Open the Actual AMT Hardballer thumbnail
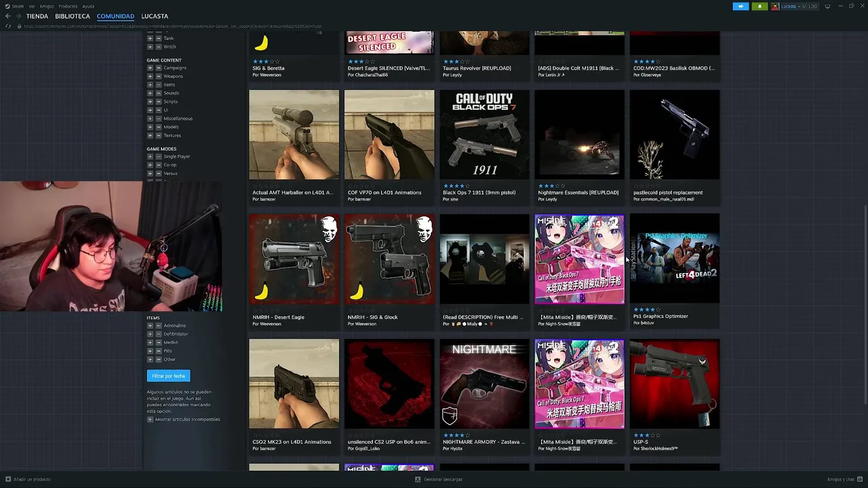 (x=294, y=135)
